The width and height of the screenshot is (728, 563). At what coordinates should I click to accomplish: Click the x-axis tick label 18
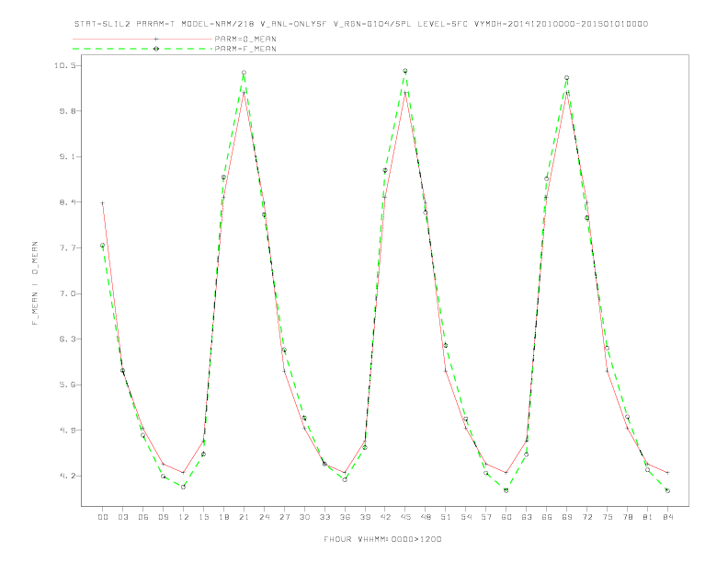click(x=223, y=517)
